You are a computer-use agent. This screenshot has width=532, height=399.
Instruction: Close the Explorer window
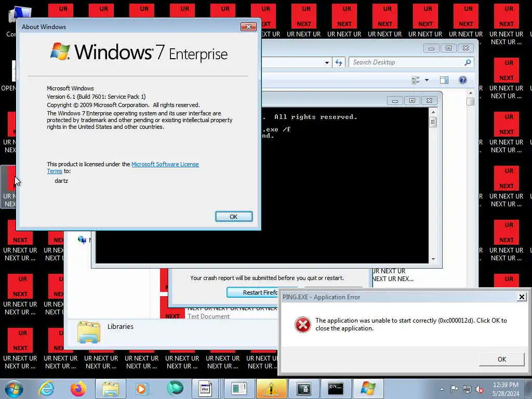point(465,48)
